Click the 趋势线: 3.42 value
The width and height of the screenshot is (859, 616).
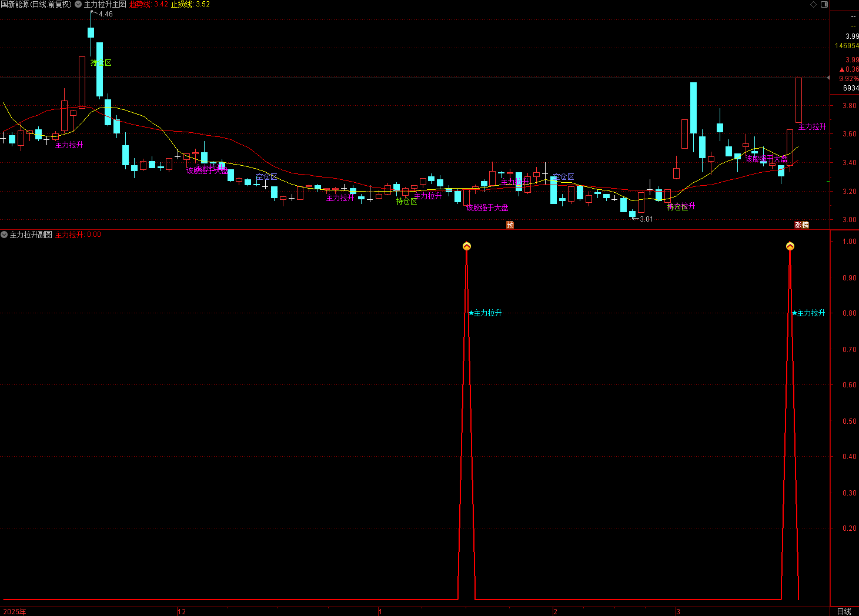tap(149, 4)
